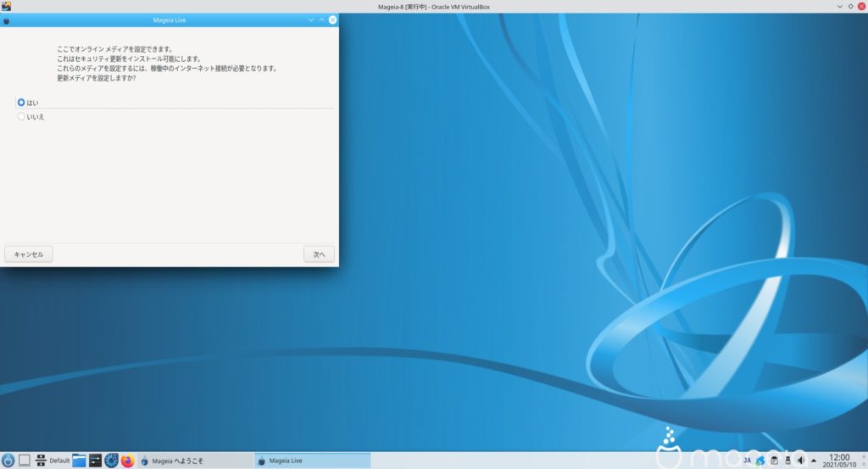The image size is (868, 469).
Task: Launch Firefox from the taskbar
Action: pos(128,461)
